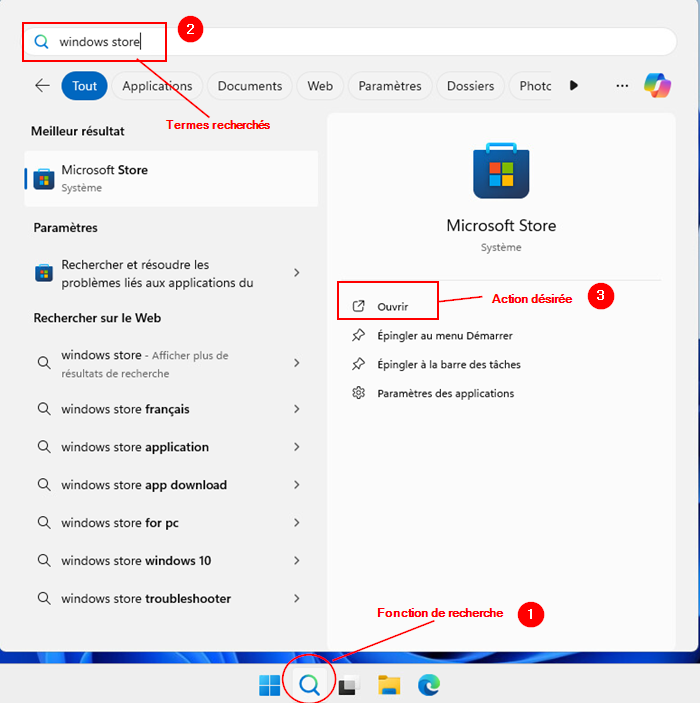Viewport: 700px width, 703px height.
Task: Open the three-dots more options menu
Action: (x=622, y=86)
